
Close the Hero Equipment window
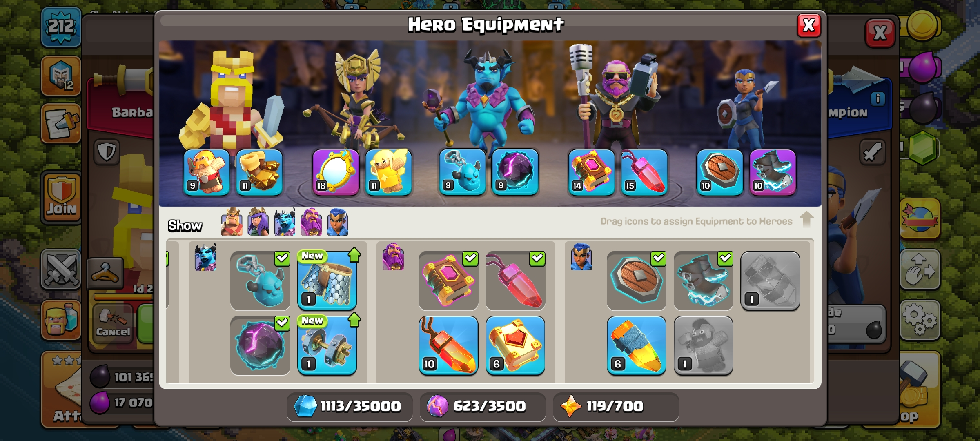point(809,25)
